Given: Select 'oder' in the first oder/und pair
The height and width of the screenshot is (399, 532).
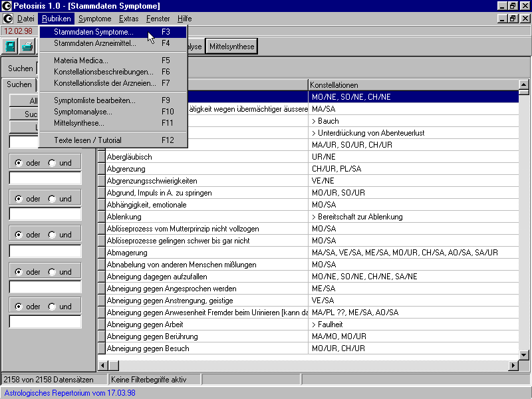Looking at the screenshot, I should [19, 163].
